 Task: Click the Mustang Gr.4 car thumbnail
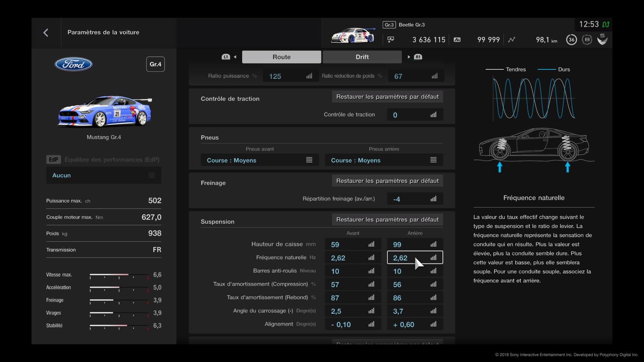105,111
